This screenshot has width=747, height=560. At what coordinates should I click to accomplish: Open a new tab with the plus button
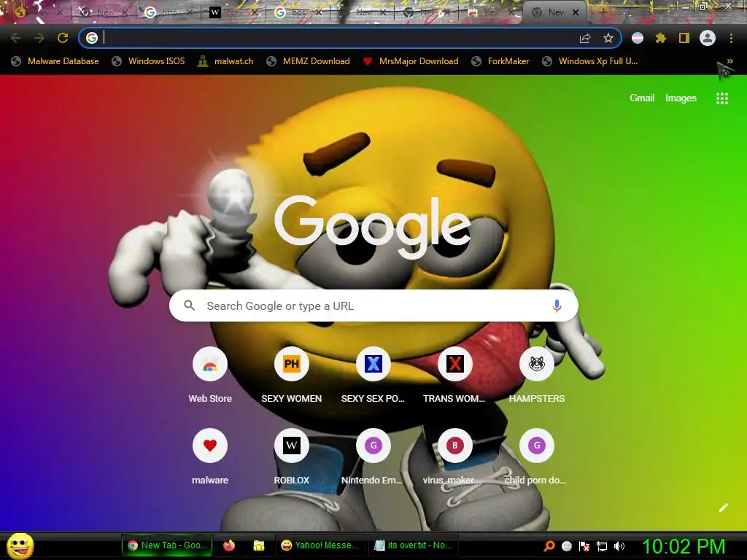tap(603, 12)
